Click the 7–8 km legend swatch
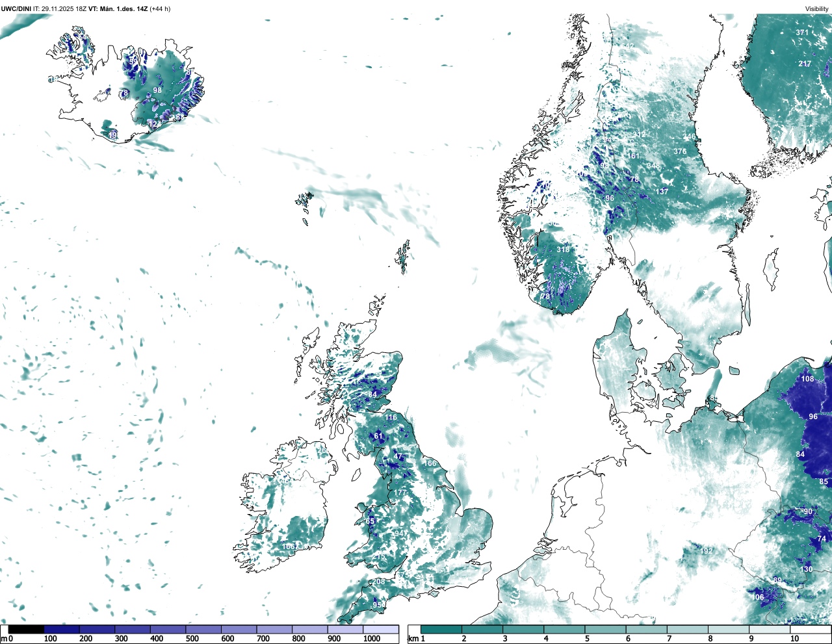 689,630
